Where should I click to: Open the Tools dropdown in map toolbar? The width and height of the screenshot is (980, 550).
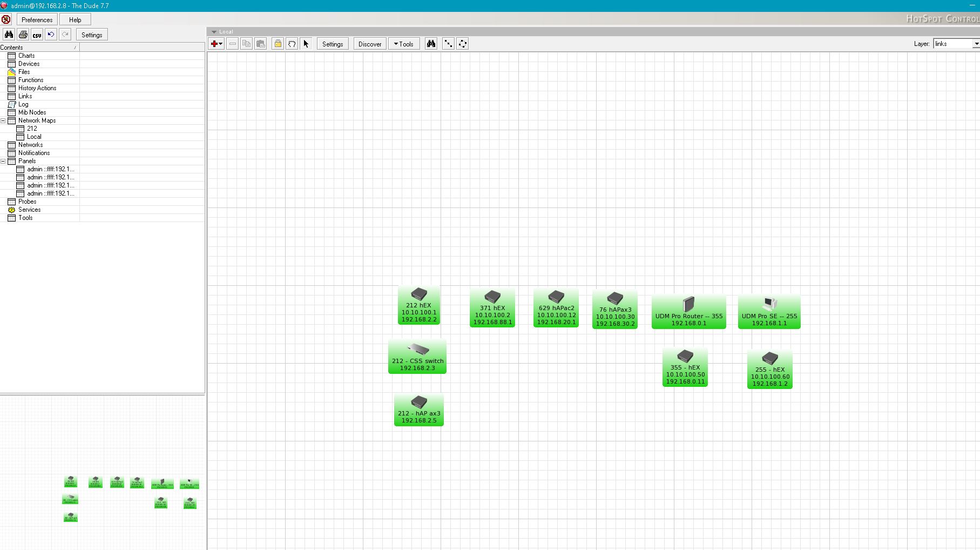click(404, 44)
